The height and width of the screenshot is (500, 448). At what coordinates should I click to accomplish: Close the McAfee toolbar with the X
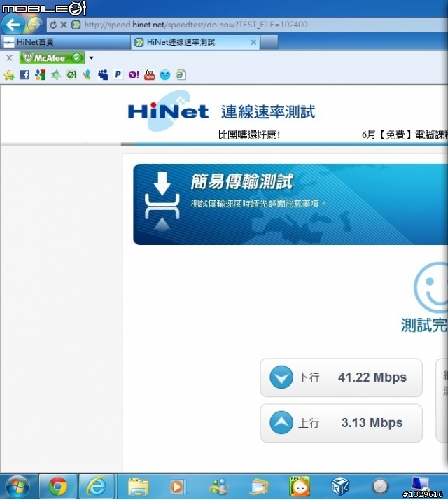click(x=10, y=57)
